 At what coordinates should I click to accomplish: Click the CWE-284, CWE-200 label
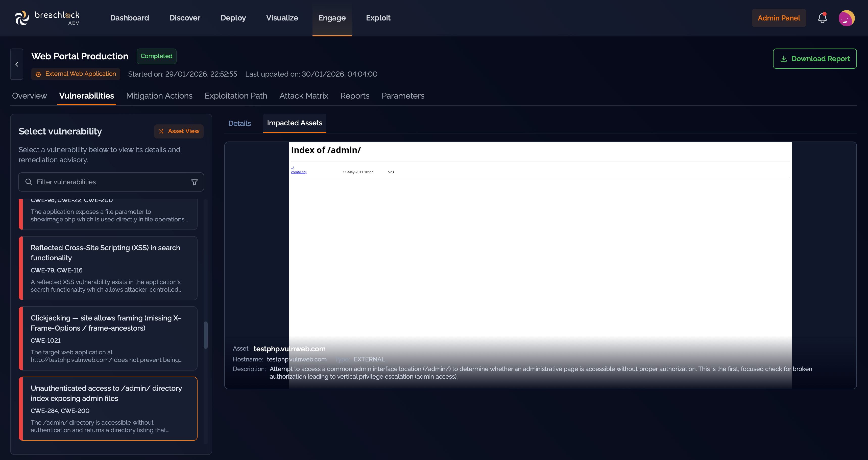point(60,411)
